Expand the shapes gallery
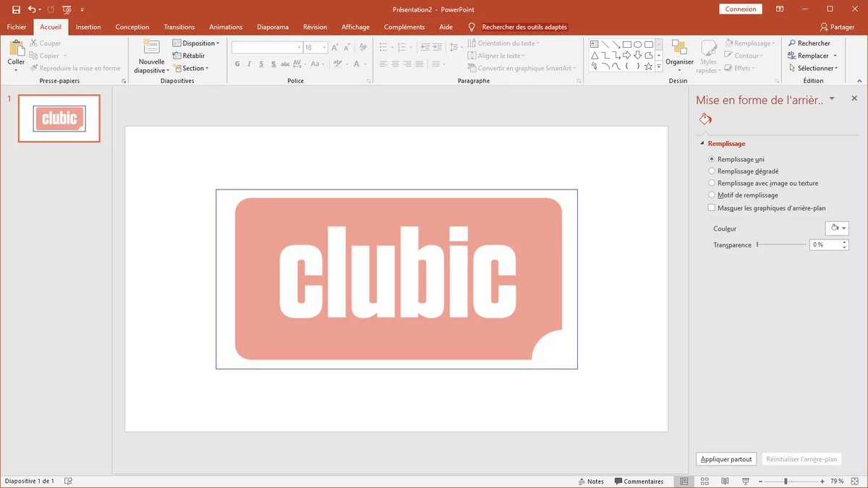Screen dimensions: 868x488 [x=659, y=67]
